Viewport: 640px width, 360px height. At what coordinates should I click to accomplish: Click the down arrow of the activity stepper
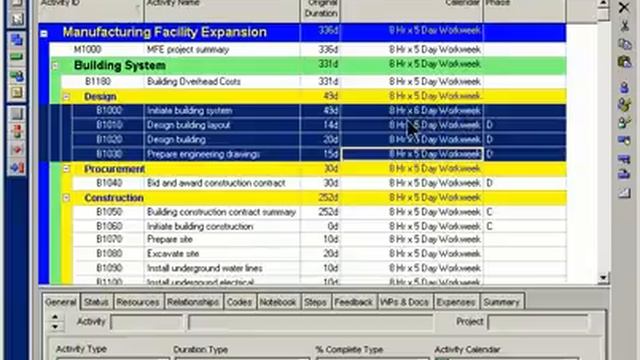coord(55,327)
